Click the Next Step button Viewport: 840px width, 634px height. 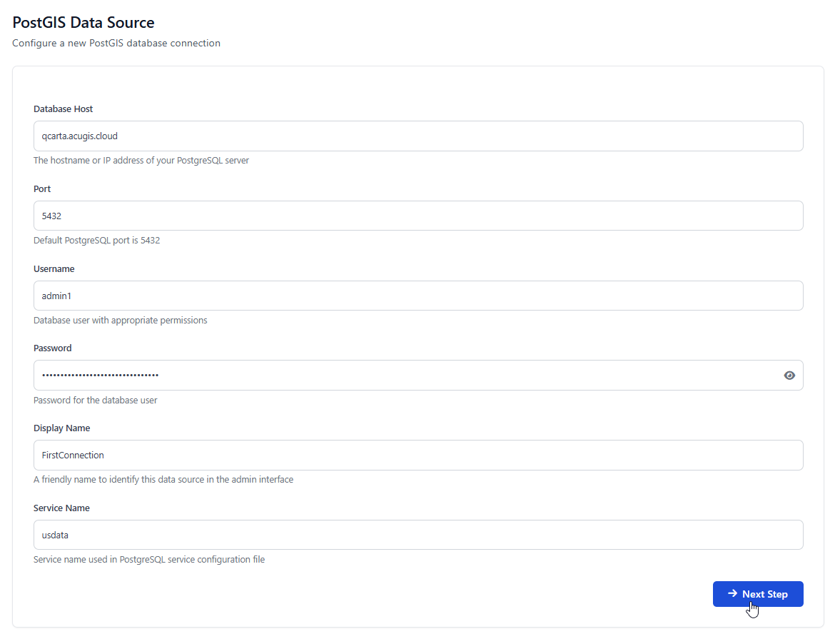pyautogui.click(x=764, y=594)
